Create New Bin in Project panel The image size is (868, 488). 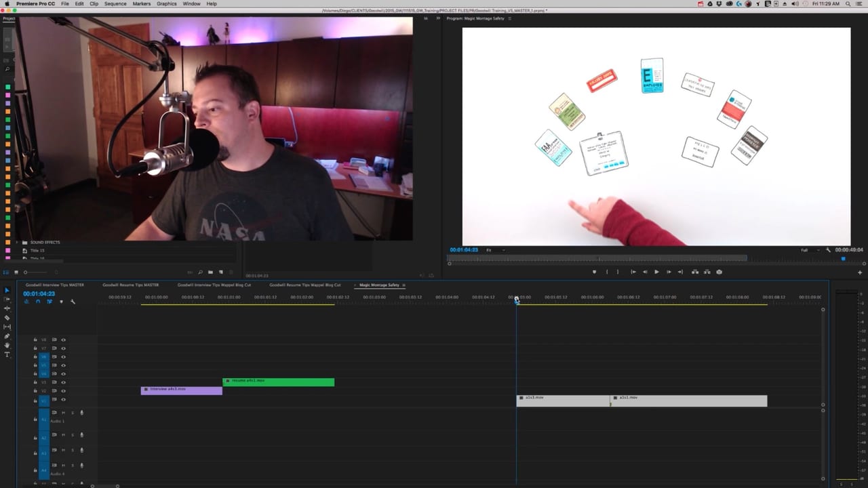click(x=210, y=272)
